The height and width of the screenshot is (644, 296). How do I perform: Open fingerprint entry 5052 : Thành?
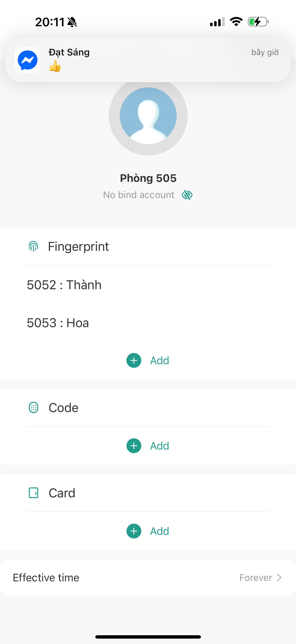(x=64, y=285)
